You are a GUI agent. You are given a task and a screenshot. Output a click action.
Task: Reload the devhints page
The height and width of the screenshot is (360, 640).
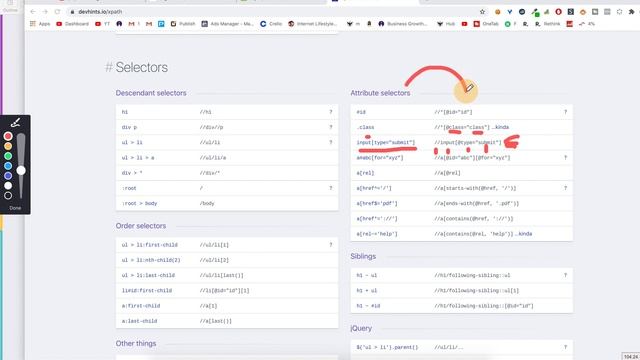pos(58,12)
